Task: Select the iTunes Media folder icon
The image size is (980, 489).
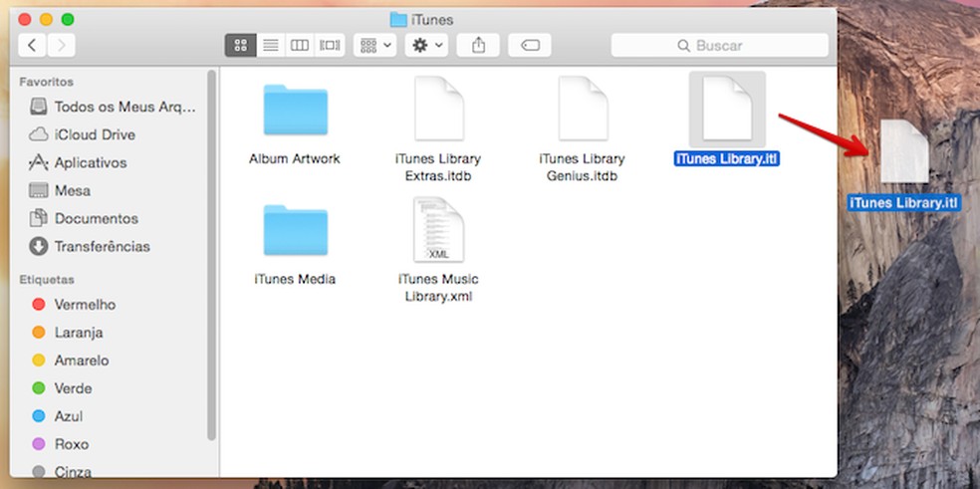Action: [x=295, y=230]
